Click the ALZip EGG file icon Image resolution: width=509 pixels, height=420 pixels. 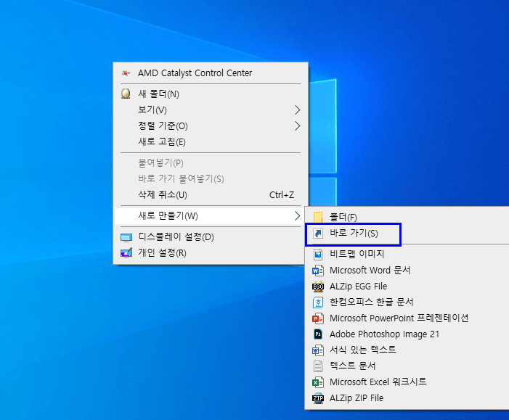point(318,287)
